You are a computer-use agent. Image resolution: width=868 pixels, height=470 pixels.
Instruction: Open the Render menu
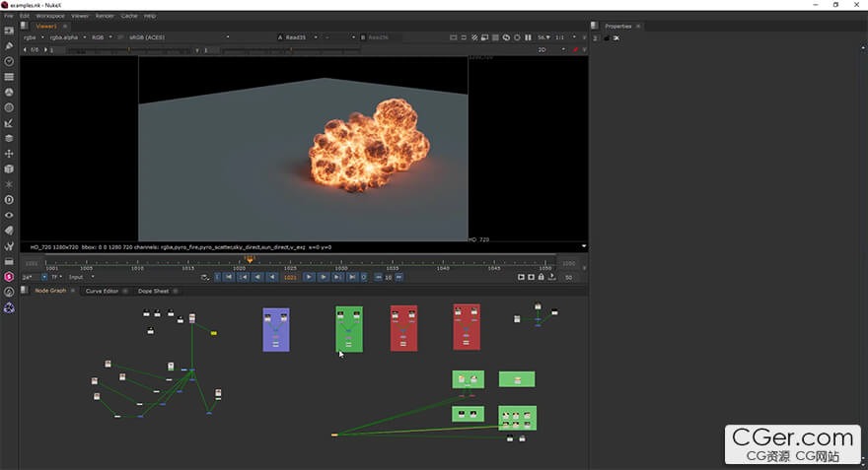tap(105, 16)
